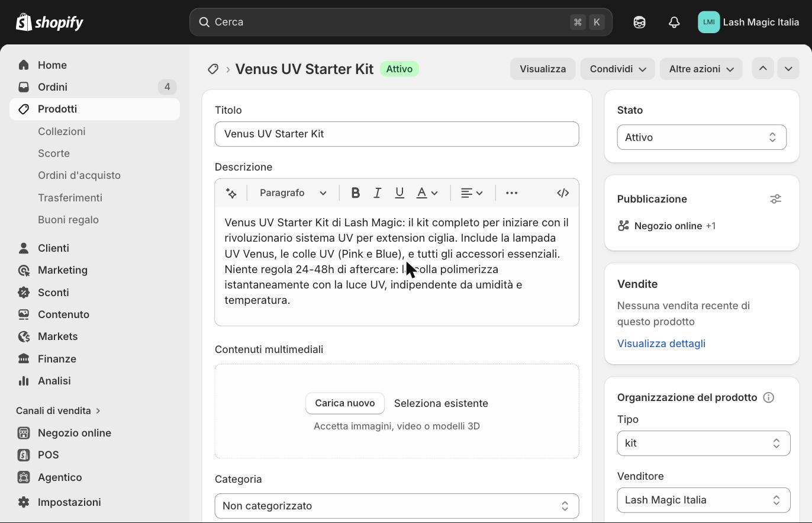Screen dimensions: 812x523
Task: Click the Lash Magic Italia account name
Action: 761,23
